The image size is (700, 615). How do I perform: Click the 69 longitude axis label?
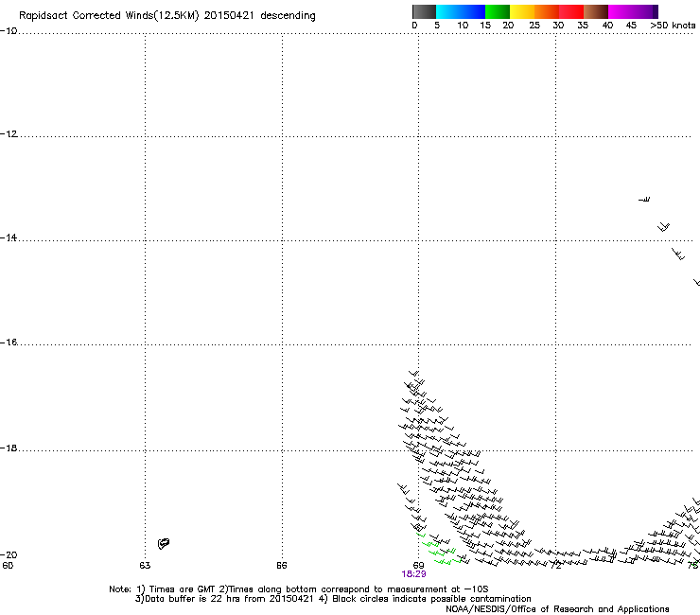click(418, 566)
